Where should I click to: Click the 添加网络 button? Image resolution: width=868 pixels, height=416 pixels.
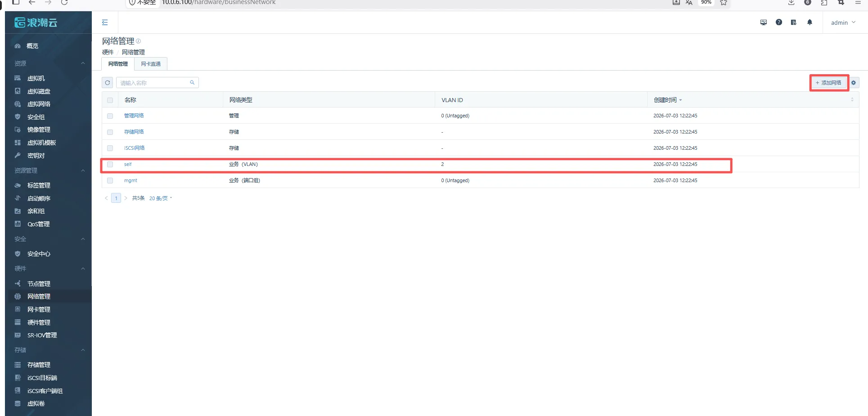(828, 83)
